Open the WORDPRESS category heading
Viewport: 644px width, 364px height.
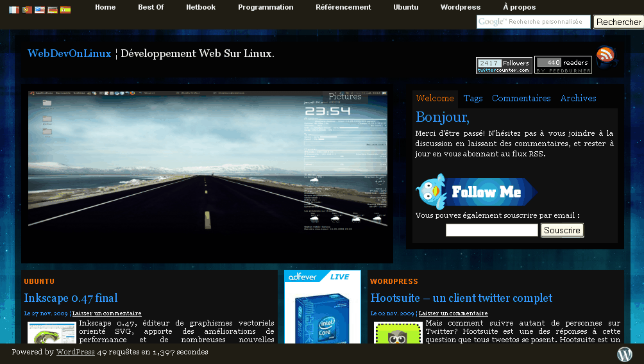[x=394, y=281]
